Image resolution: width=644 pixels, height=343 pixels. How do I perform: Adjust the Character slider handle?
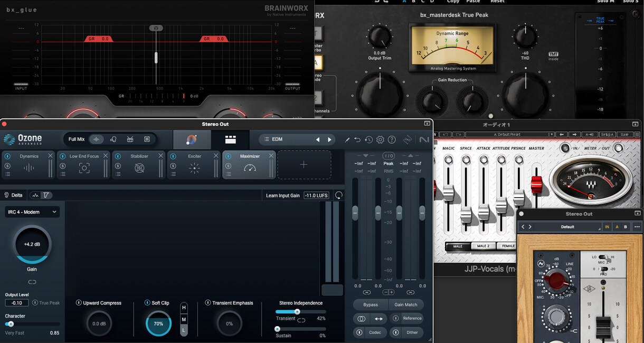click(x=11, y=324)
